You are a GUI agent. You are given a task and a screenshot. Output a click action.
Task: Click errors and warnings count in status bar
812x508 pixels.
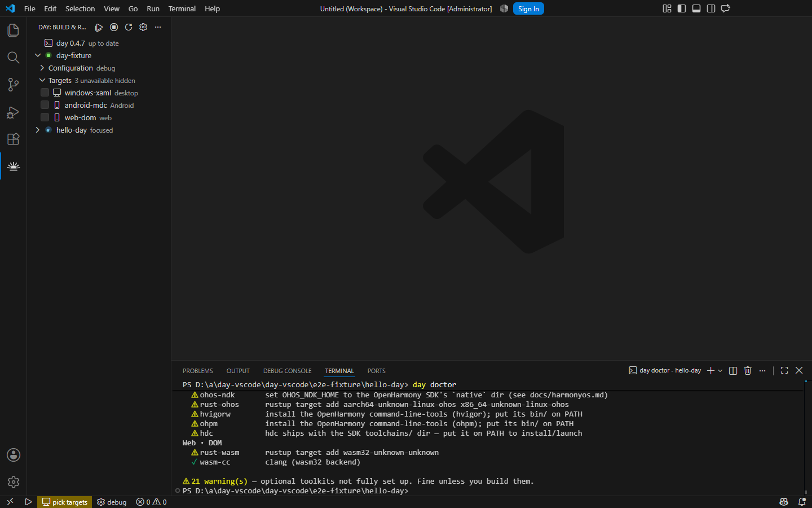coord(151,502)
